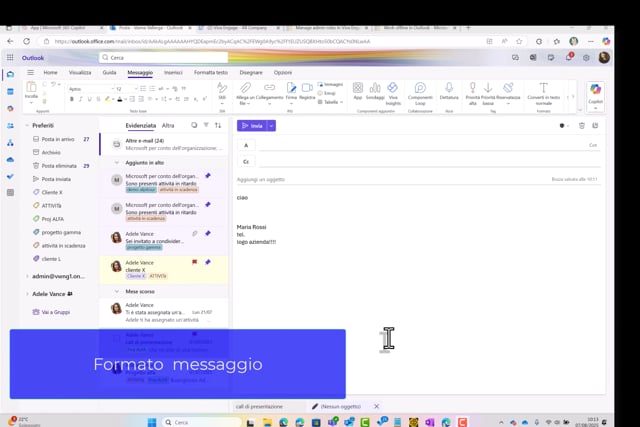Click the Incolla paste icon

click(31, 87)
